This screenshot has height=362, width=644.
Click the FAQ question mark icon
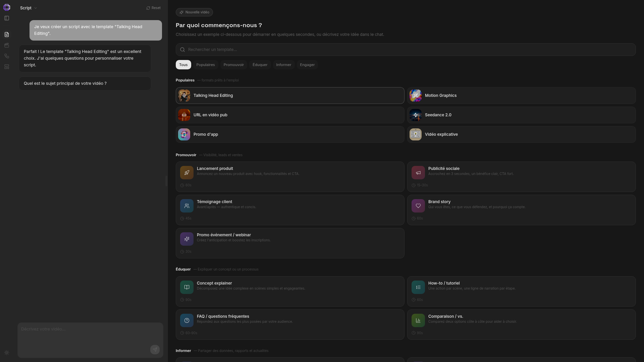coord(187,320)
